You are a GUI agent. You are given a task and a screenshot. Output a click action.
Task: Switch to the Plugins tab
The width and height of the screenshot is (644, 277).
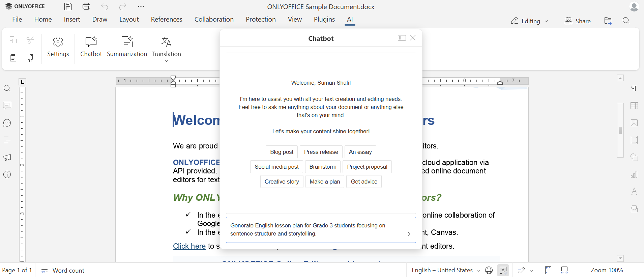pos(324,19)
